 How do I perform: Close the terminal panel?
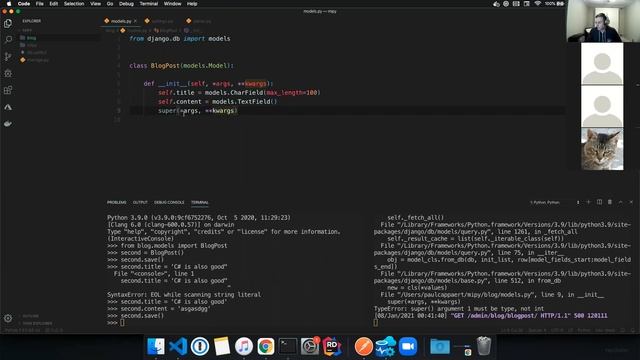tap(631, 202)
